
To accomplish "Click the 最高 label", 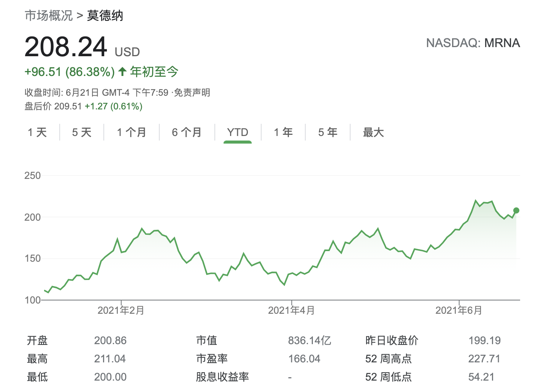I will click(37, 359).
